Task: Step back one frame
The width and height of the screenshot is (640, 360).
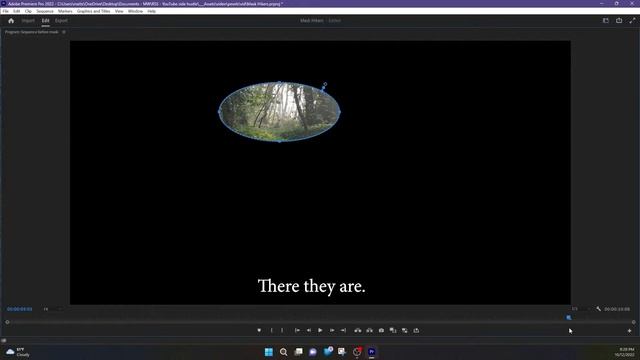Action: (309, 331)
